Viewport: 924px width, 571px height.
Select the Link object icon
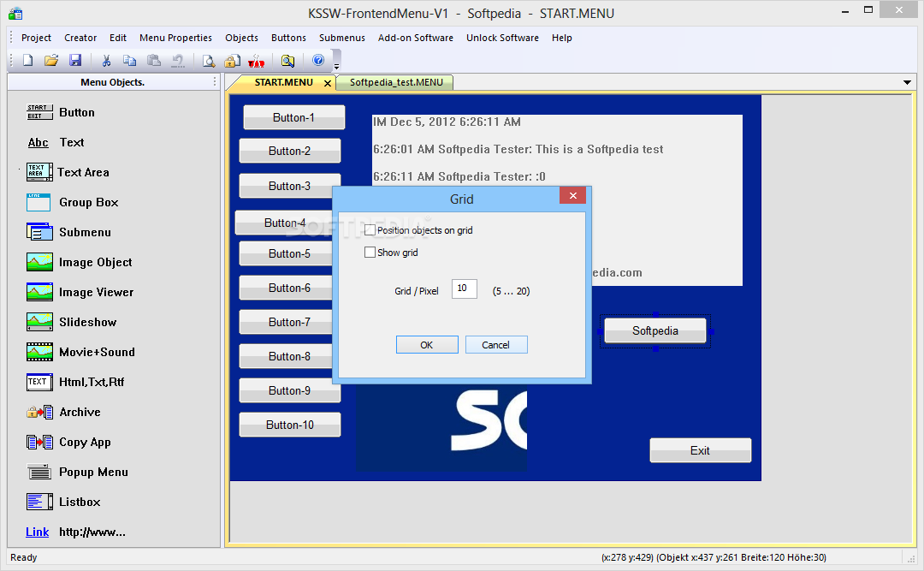tap(37, 532)
